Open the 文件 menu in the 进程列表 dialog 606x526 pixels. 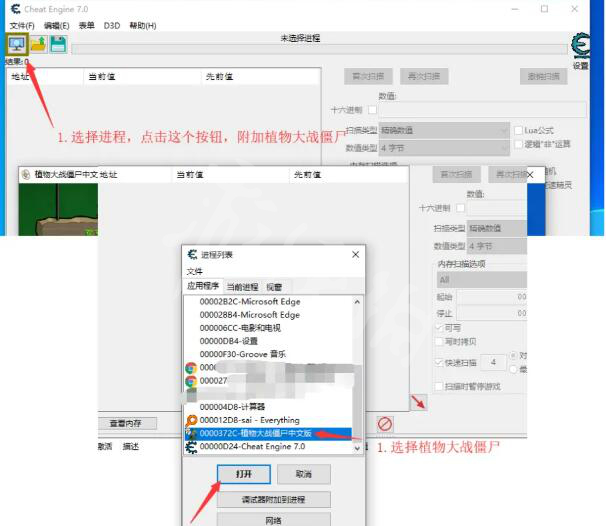pos(194,271)
